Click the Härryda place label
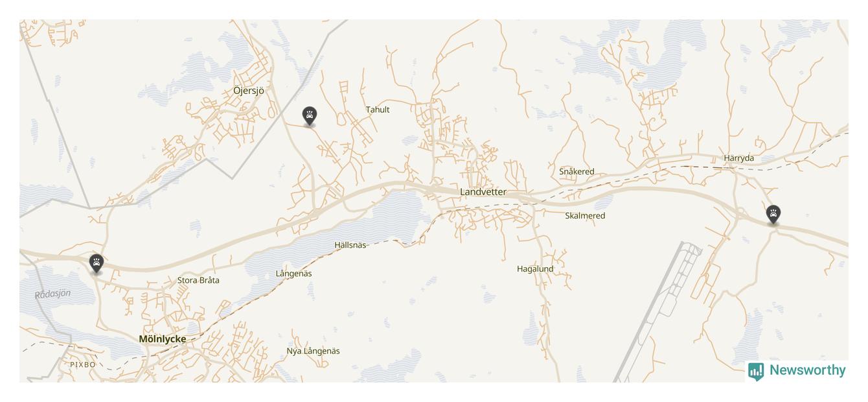 click(x=739, y=158)
